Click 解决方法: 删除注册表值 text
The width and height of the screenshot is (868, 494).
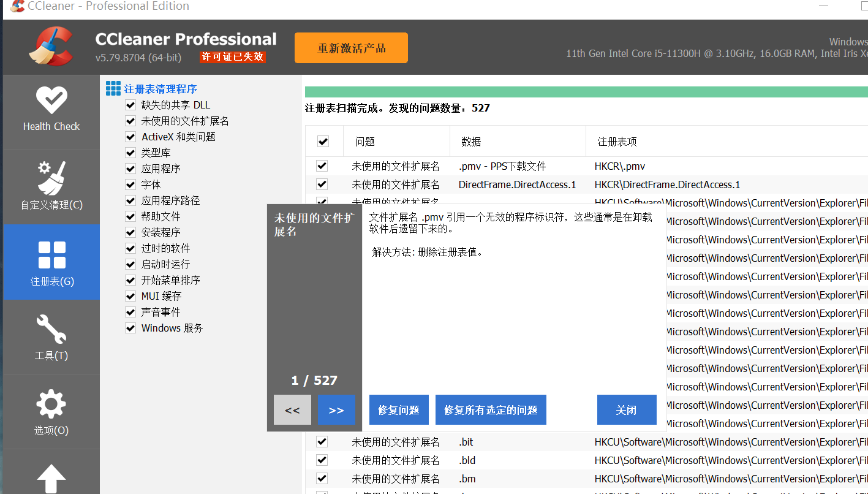click(x=428, y=252)
